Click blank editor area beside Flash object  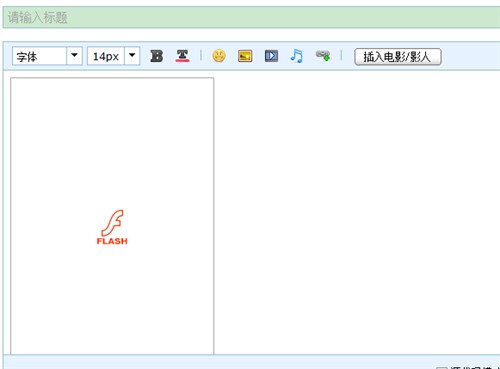click(x=357, y=213)
